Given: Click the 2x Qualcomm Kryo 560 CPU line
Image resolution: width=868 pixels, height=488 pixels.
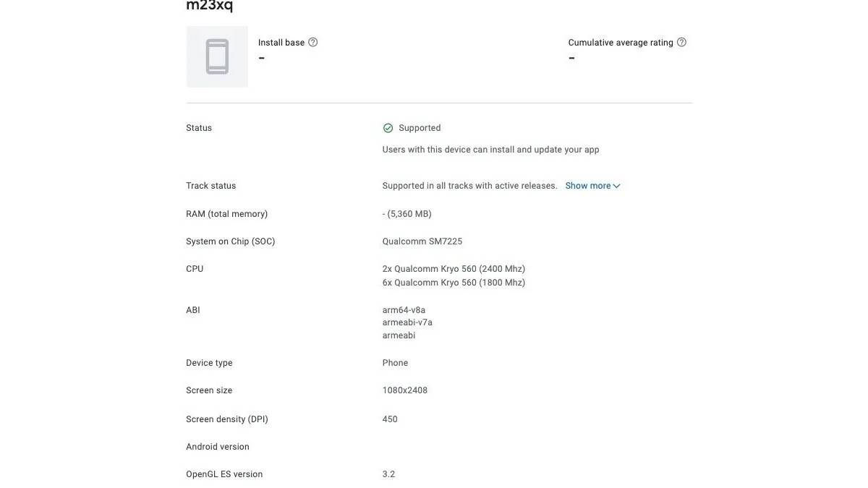Looking at the screenshot, I should pyautogui.click(x=454, y=269).
